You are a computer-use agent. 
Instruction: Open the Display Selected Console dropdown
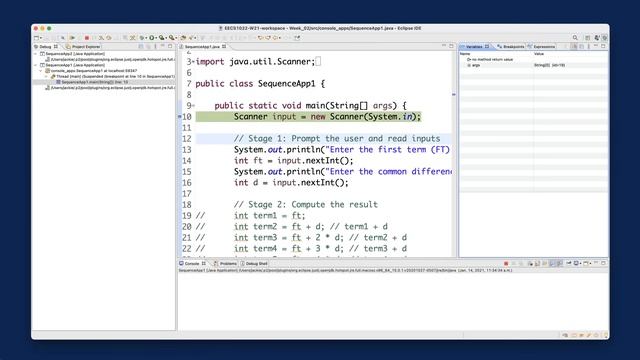click(x=580, y=264)
